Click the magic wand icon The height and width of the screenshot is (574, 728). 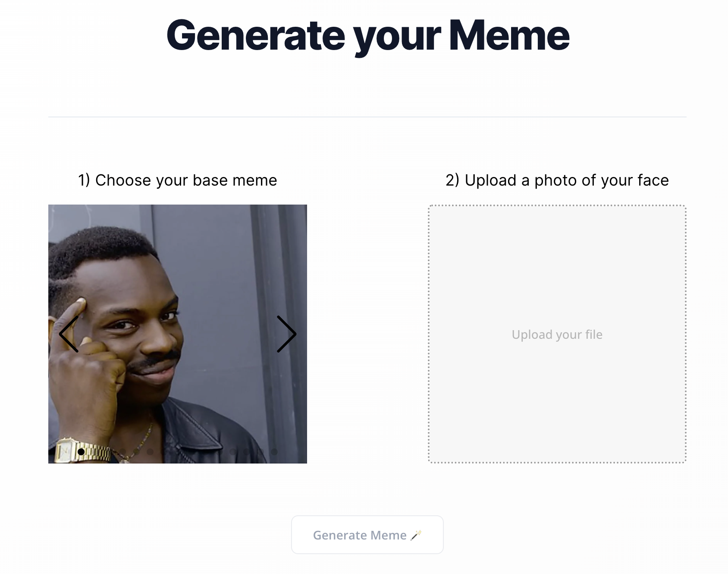(x=416, y=535)
